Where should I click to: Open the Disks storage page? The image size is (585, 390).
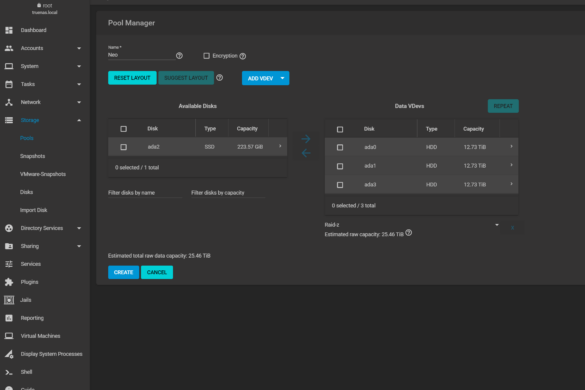tap(26, 192)
